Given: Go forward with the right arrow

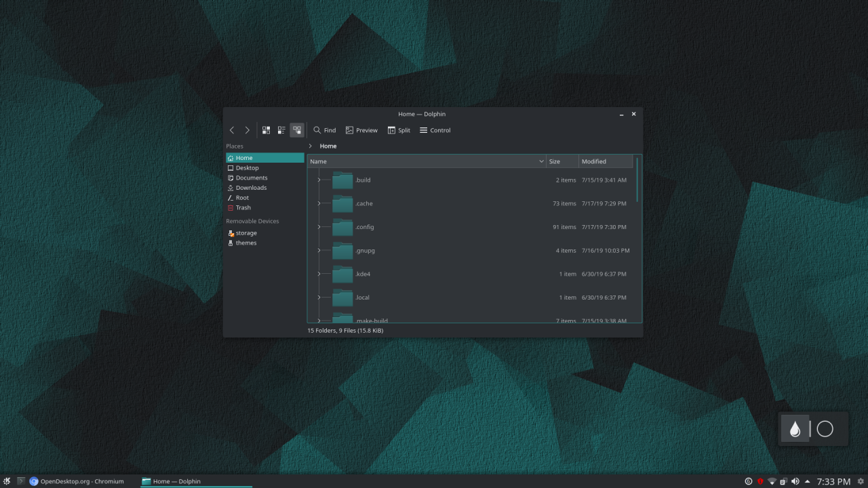Looking at the screenshot, I should [247, 130].
